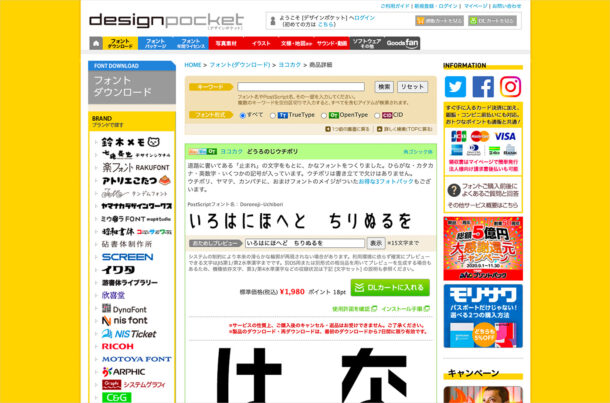Open the 総額5億円 campaign banner
The height and width of the screenshot is (403, 610).
pyautogui.click(x=483, y=249)
